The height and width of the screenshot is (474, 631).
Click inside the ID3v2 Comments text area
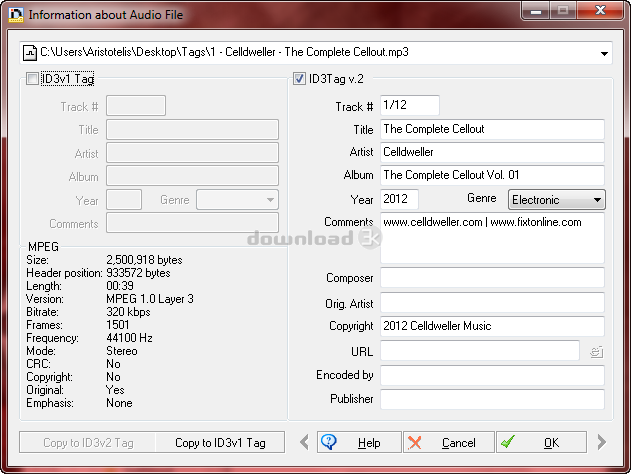(492, 238)
